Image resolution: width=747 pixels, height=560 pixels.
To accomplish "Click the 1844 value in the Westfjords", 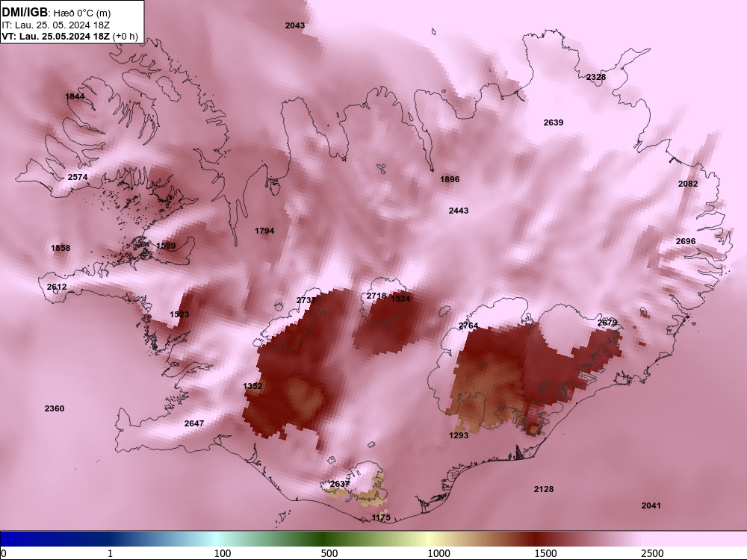I will [x=75, y=96].
